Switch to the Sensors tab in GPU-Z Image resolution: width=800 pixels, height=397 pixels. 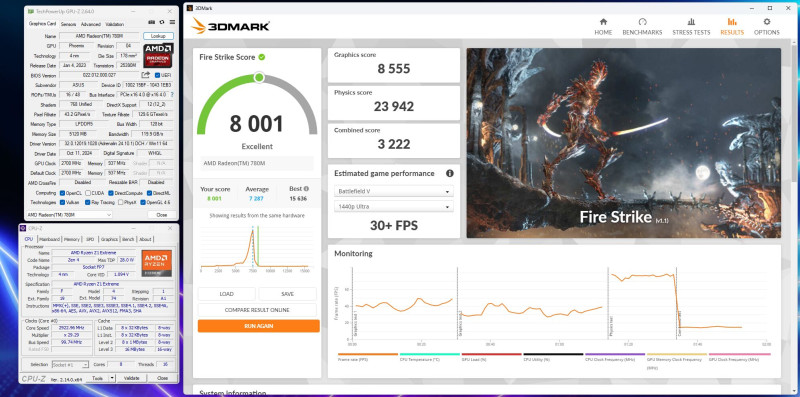[68, 24]
